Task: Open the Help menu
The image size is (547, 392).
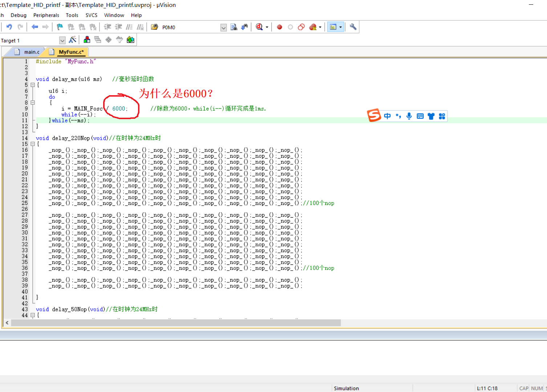Action: tap(136, 15)
